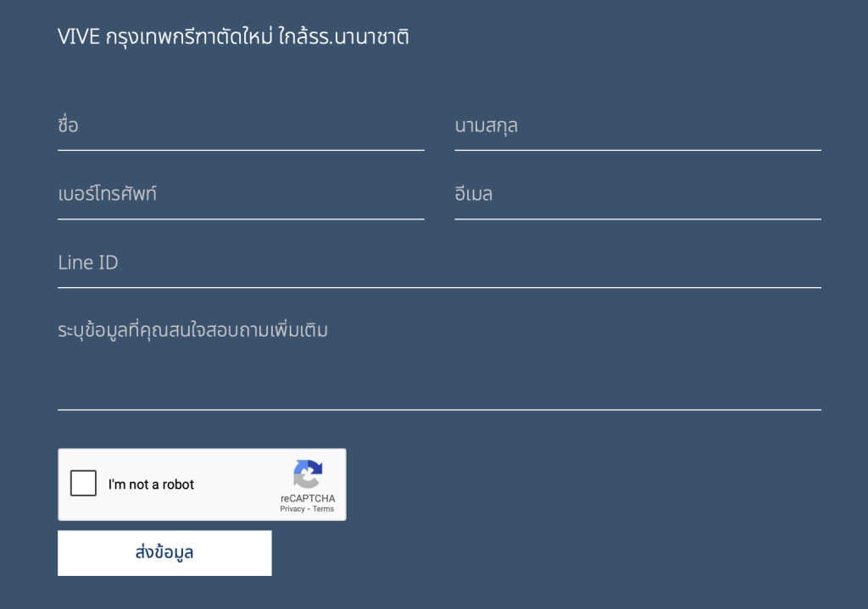The width and height of the screenshot is (868, 609).
Task: Check the I'm not a robot box
Action: coord(83,483)
